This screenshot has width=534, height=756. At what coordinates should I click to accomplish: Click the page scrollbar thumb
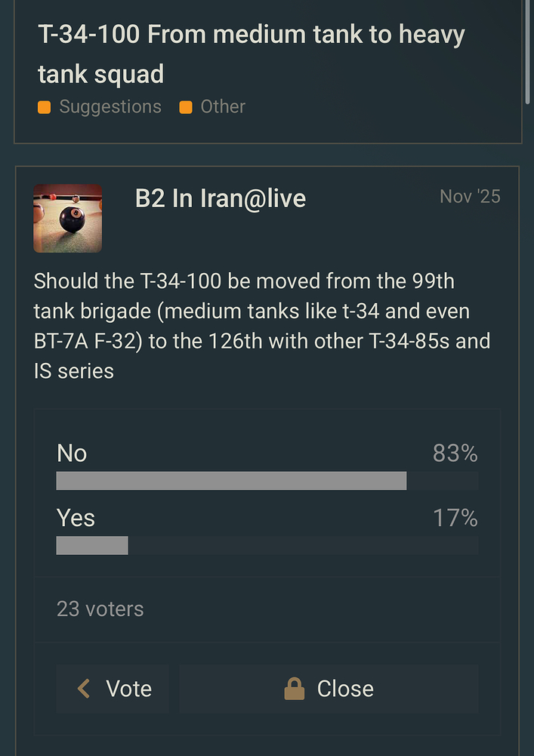pyautogui.click(x=527, y=51)
